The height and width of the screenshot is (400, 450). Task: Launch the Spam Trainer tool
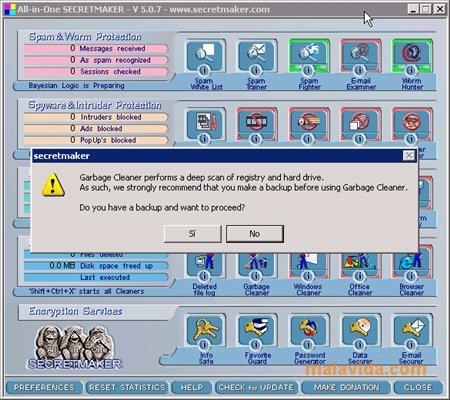click(256, 55)
